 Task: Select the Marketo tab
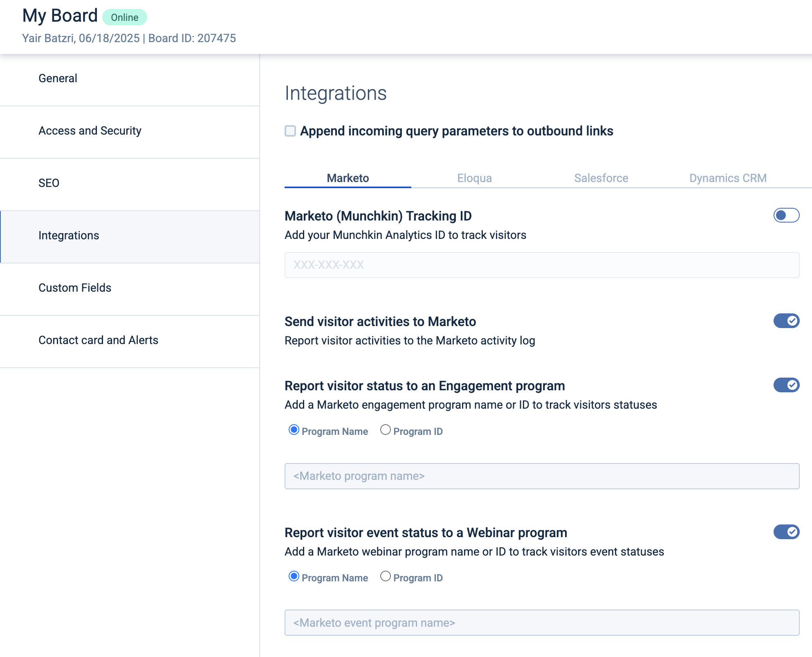click(x=348, y=178)
